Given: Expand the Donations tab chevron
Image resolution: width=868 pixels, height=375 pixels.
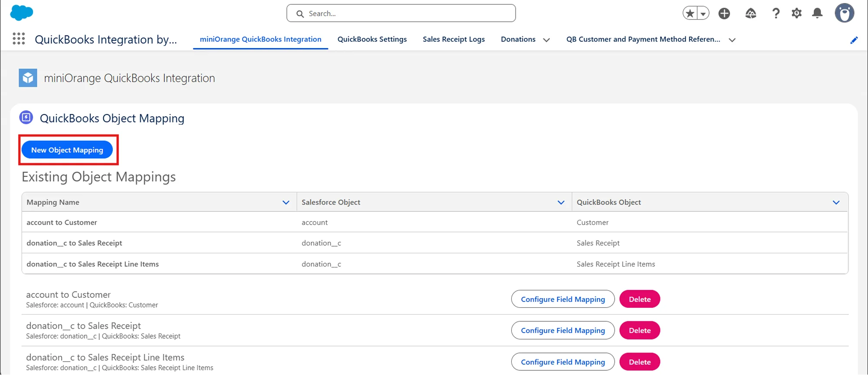Looking at the screenshot, I should [x=546, y=40].
